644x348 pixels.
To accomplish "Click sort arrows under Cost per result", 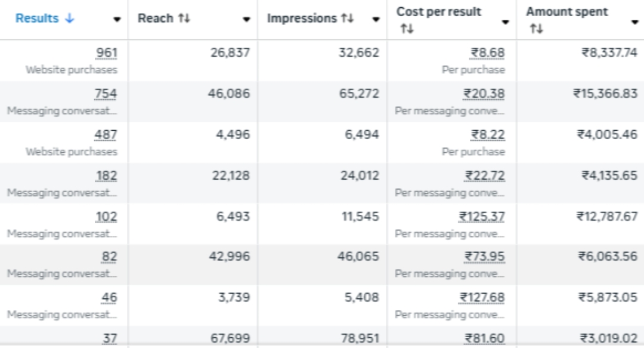I will coord(406,28).
